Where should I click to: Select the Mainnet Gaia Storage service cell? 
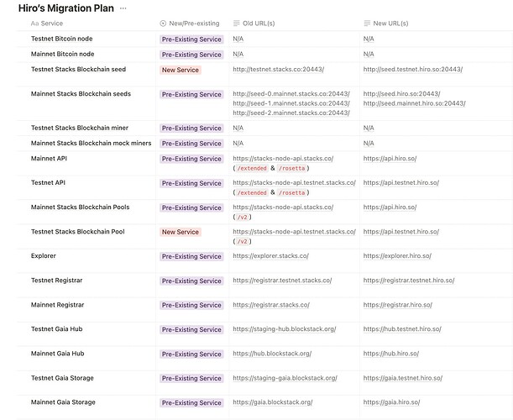pos(63,403)
